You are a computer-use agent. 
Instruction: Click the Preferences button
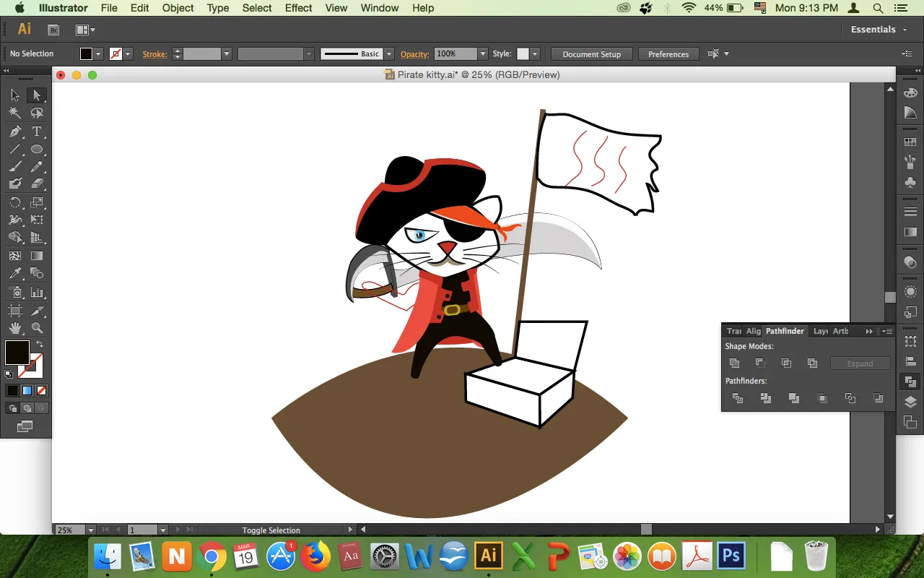coord(668,54)
